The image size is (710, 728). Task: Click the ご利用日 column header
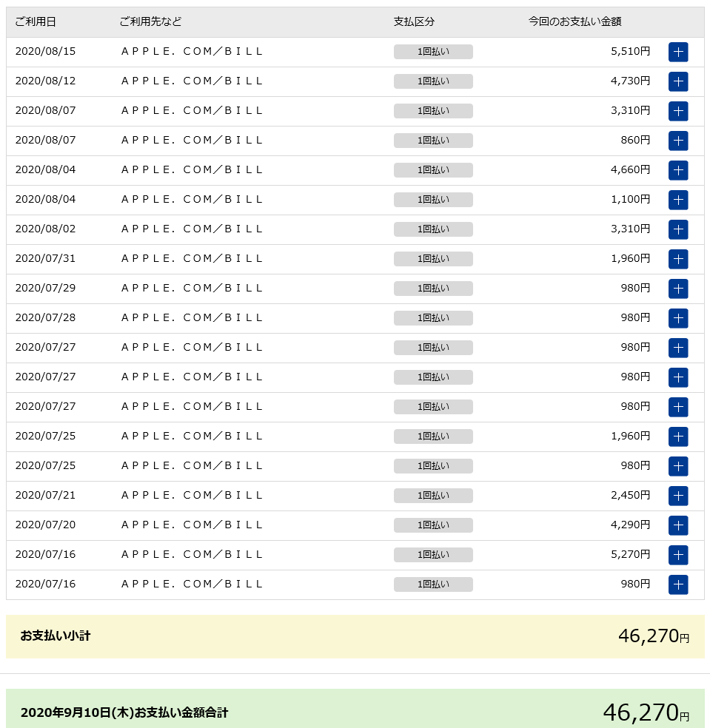pos(36,21)
